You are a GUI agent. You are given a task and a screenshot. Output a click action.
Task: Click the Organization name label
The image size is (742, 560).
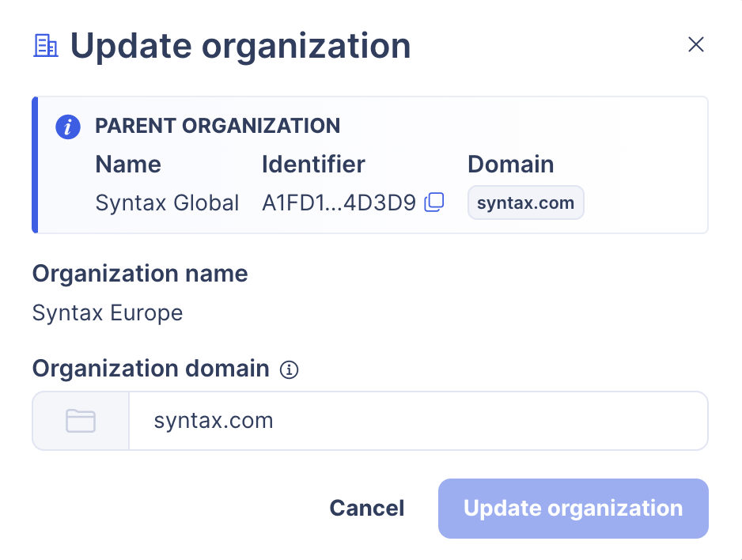140,274
